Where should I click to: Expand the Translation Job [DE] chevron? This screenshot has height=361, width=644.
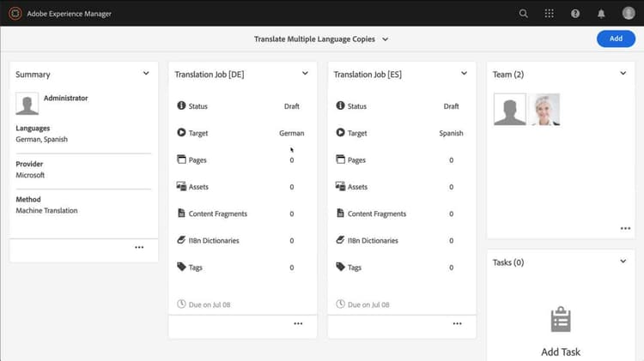305,74
